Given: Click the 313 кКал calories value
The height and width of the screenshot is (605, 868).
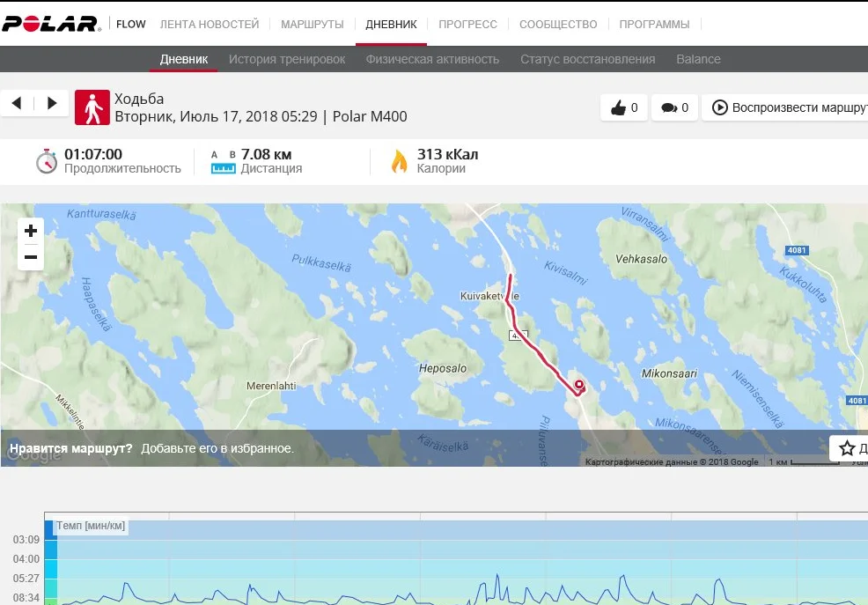Looking at the screenshot, I should [x=447, y=154].
